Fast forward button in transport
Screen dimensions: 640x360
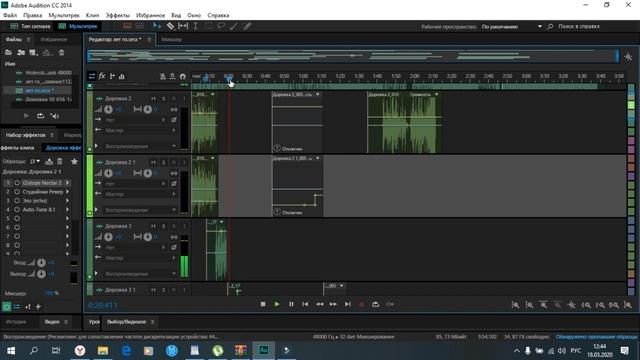click(333, 304)
